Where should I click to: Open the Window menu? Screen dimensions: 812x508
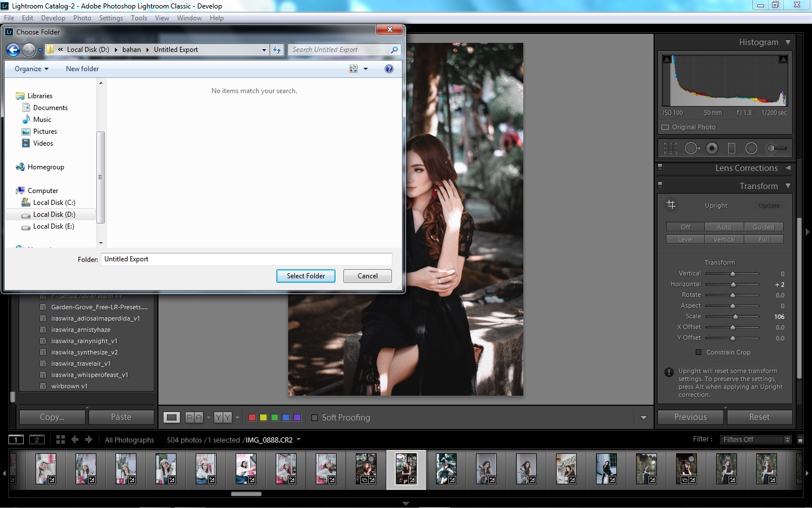[189, 18]
